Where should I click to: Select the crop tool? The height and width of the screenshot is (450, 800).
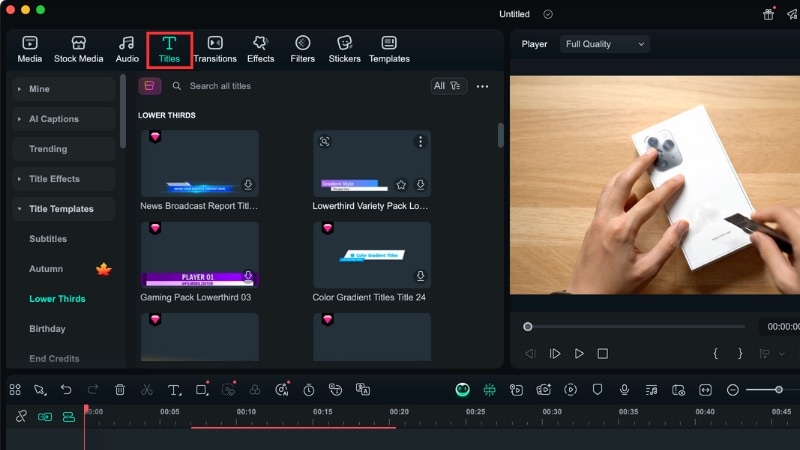(x=202, y=390)
